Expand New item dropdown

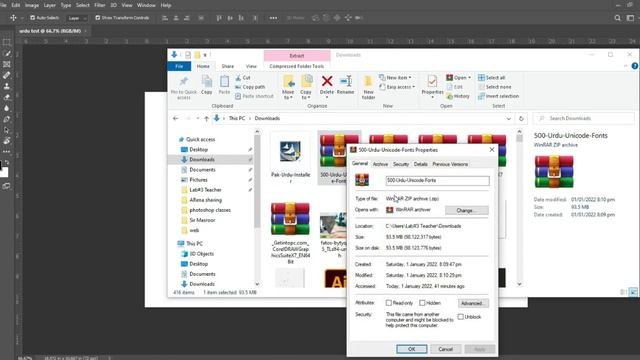[x=395, y=78]
